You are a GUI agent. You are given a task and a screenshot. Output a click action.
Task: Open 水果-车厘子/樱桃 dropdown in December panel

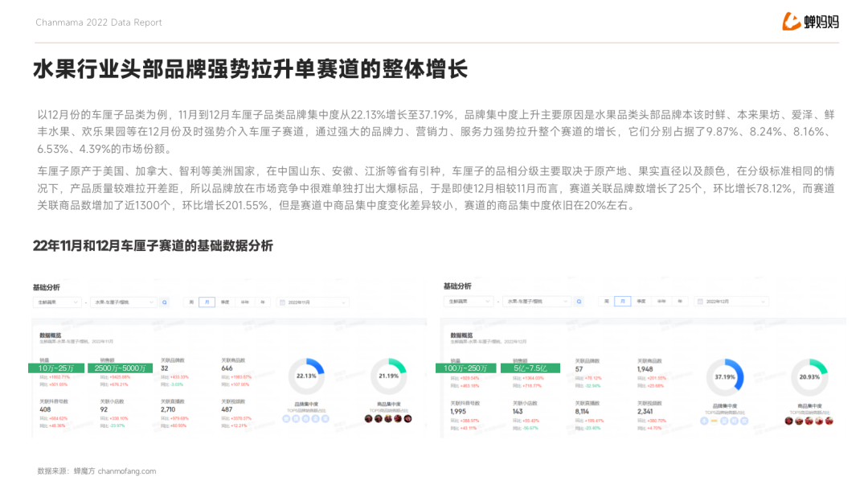pyautogui.click(x=536, y=302)
